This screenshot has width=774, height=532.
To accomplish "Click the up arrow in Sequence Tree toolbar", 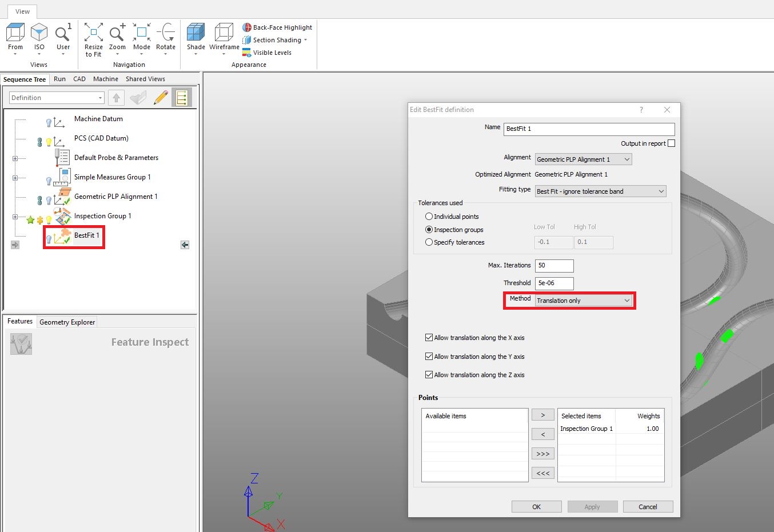I will tap(116, 98).
